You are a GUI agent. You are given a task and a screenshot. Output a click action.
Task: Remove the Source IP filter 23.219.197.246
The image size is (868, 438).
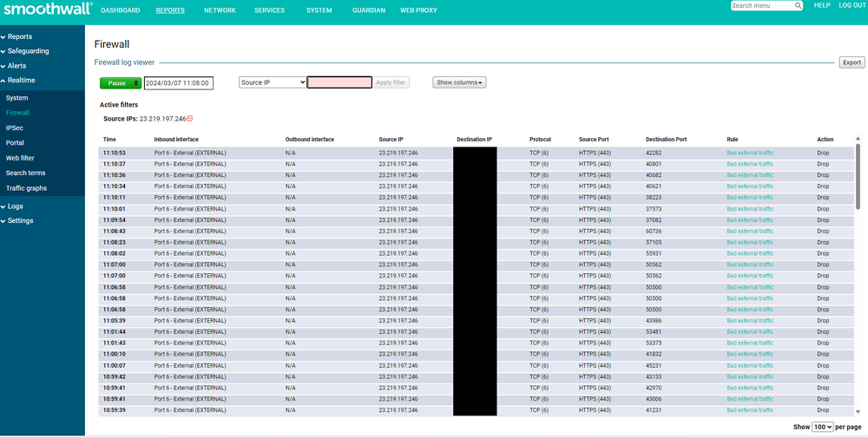190,119
